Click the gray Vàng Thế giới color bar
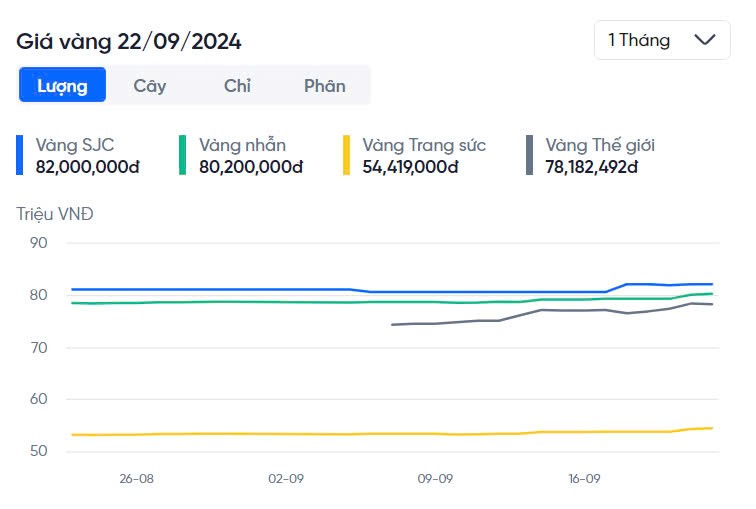The image size is (756, 509). pos(530,155)
